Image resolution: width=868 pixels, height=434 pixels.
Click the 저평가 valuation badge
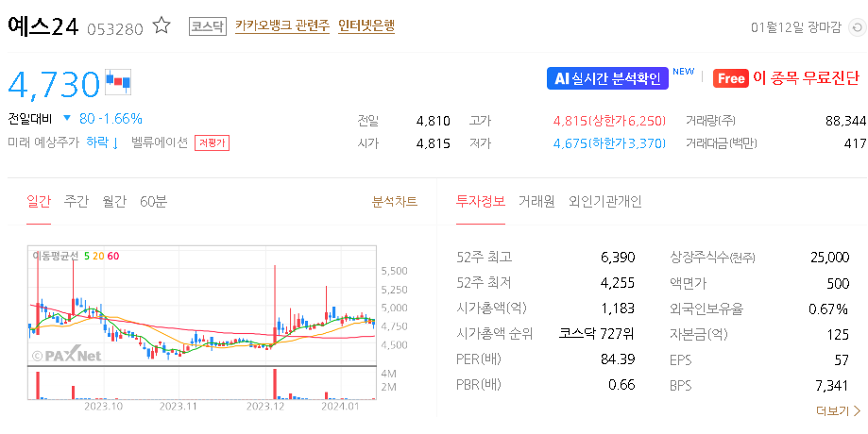point(212,143)
